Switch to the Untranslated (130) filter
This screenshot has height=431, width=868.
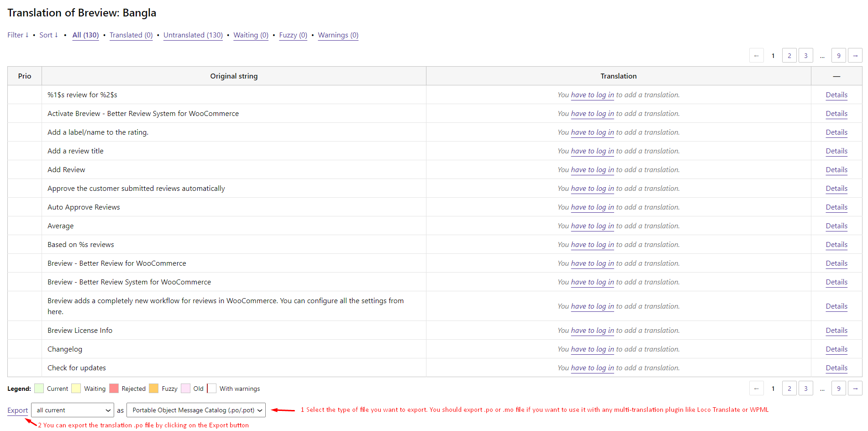click(193, 35)
